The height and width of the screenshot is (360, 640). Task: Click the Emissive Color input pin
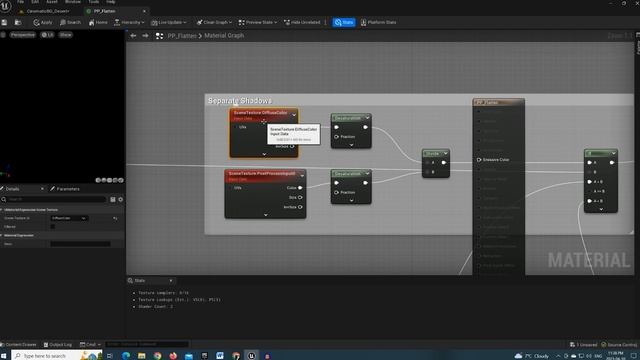pos(479,160)
